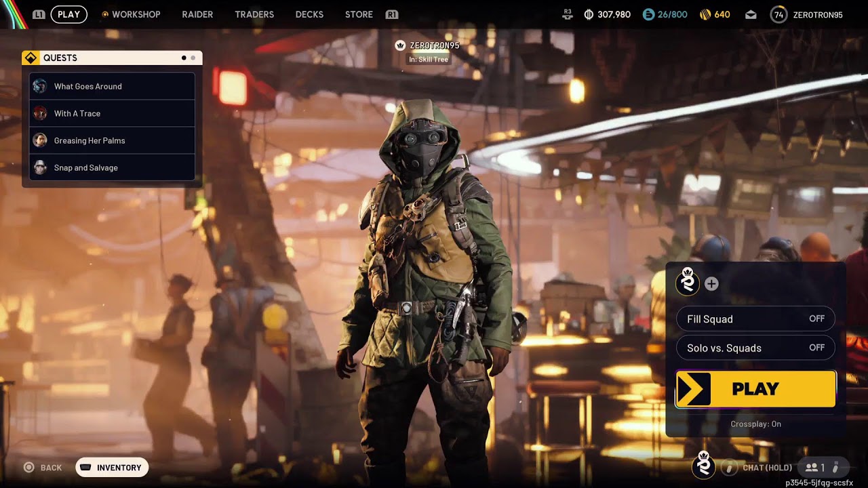Click the 307,980 coin balance value
The width and height of the screenshot is (868, 488).
(x=614, y=14)
